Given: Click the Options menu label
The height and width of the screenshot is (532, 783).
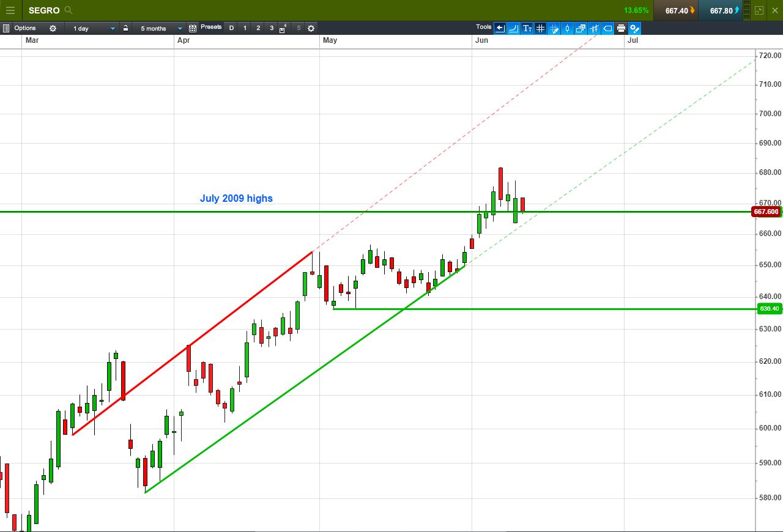Looking at the screenshot, I should 25,28.
